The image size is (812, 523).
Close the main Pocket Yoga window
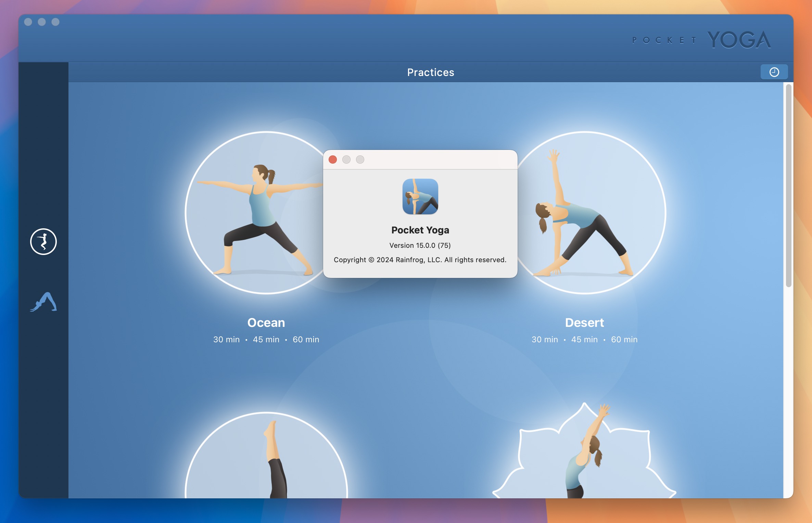tap(28, 22)
